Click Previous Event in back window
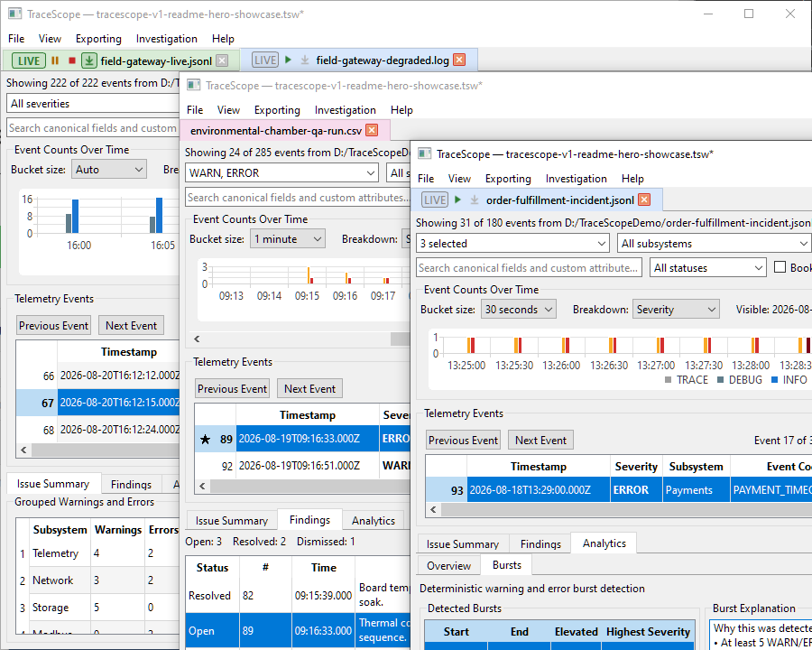Viewport: 812px width, 650px height. (x=53, y=326)
